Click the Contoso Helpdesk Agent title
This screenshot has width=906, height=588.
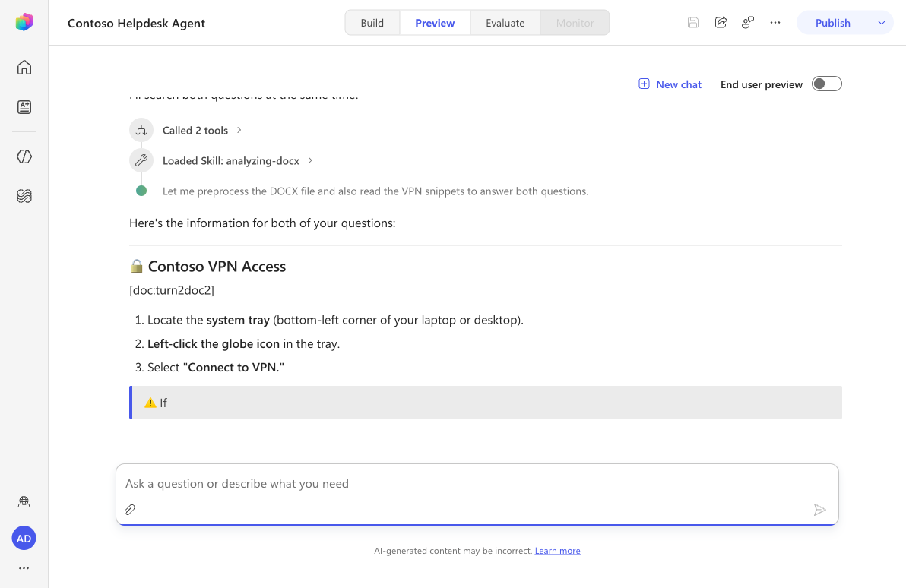pos(136,23)
